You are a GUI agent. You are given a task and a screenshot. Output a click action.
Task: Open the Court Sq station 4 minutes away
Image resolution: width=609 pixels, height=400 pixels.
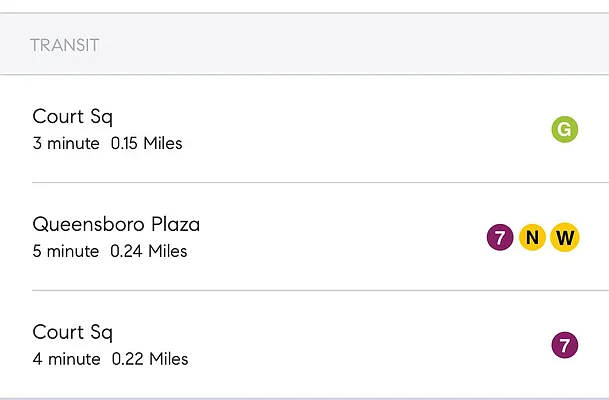pyautogui.click(x=72, y=332)
